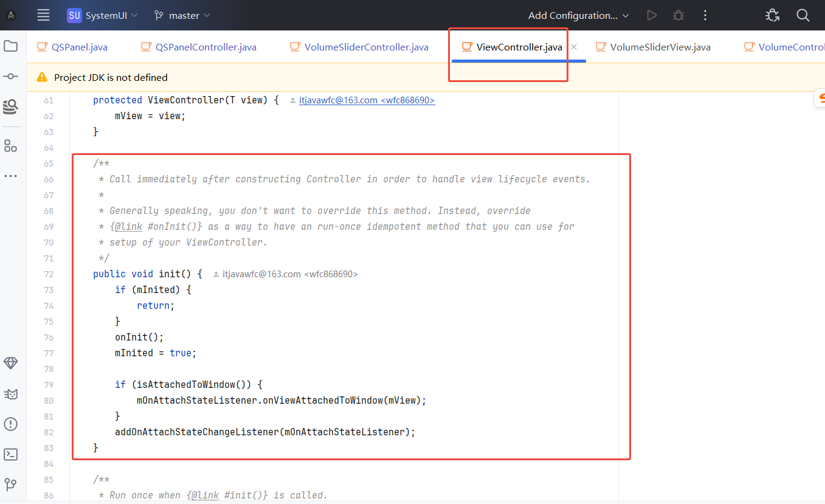The height and width of the screenshot is (504, 825).
Task: Open the Git tool window
Action: coord(10,485)
